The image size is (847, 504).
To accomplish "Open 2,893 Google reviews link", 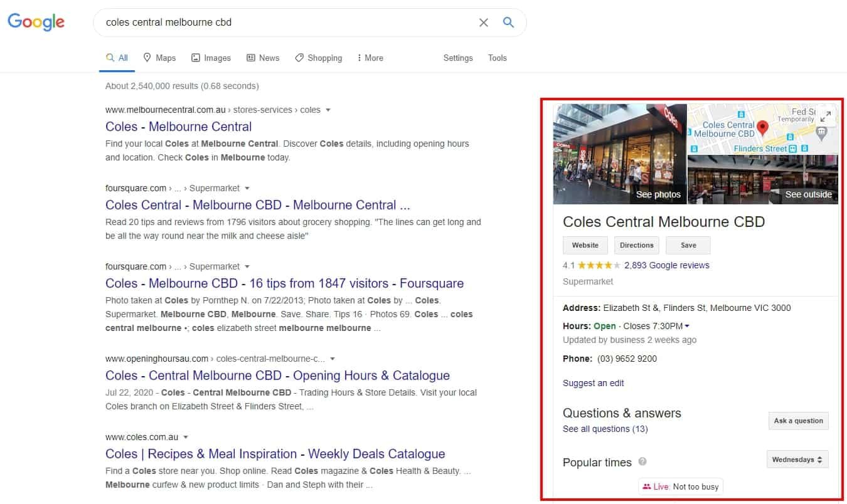I will tap(666, 265).
